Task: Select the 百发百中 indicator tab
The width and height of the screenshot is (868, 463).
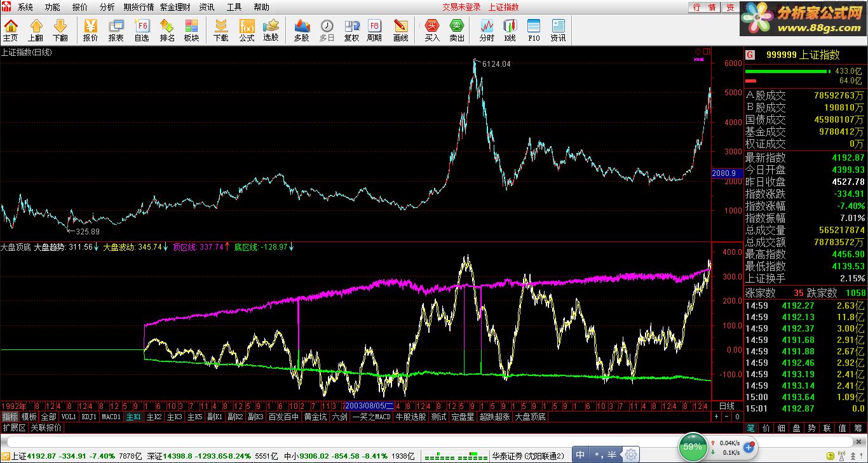Action: point(283,417)
